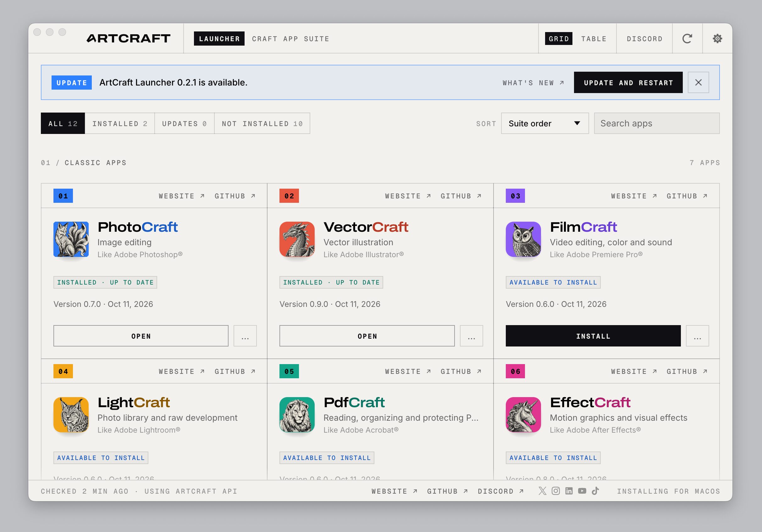Click the PhotoCraft fox app icon

tap(71, 239)
